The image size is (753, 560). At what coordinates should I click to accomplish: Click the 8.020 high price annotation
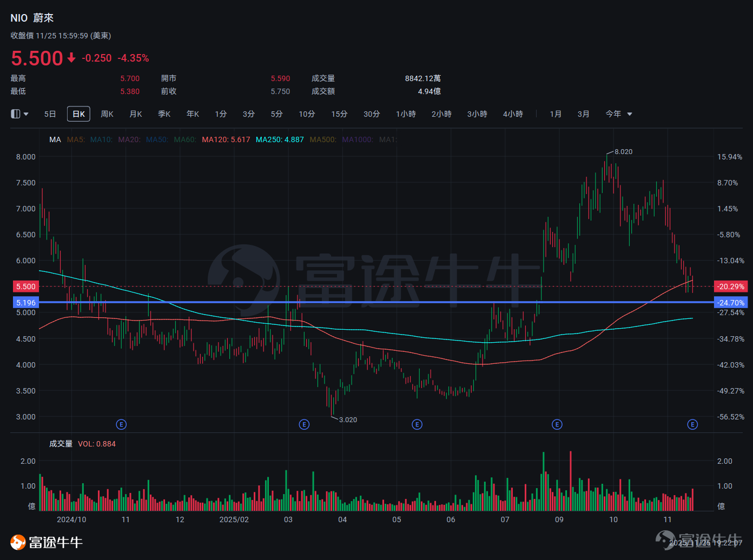pyautogui.click(x=623, y=152)
